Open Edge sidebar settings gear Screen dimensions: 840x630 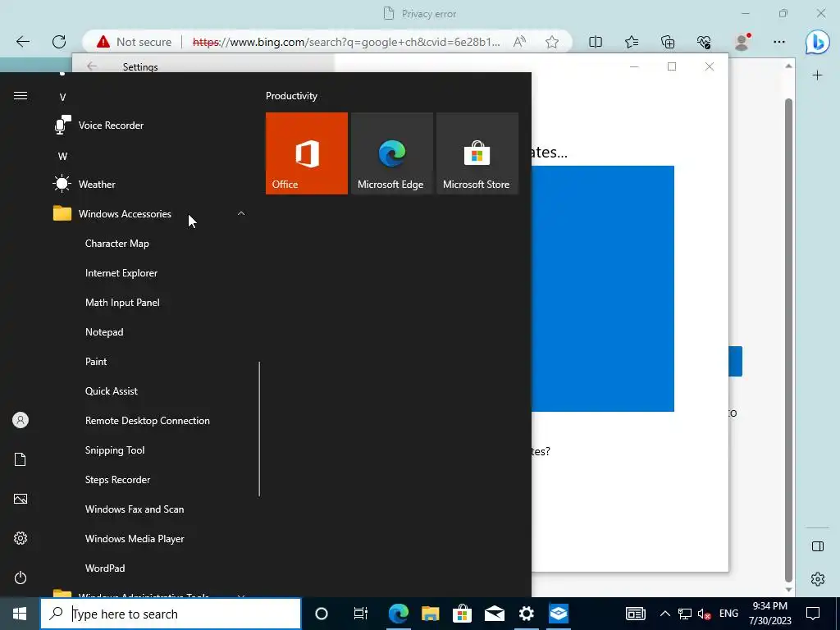click(x=818, y=579)
